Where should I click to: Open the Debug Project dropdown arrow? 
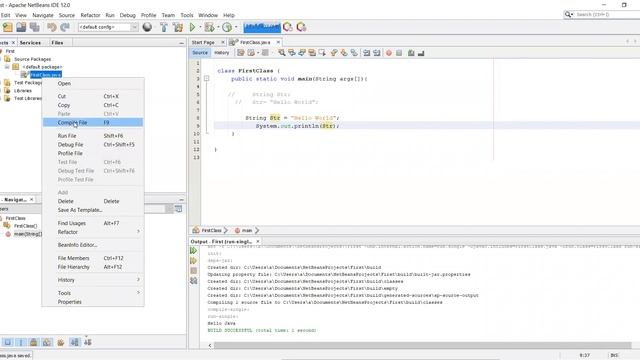coord(218,27)
